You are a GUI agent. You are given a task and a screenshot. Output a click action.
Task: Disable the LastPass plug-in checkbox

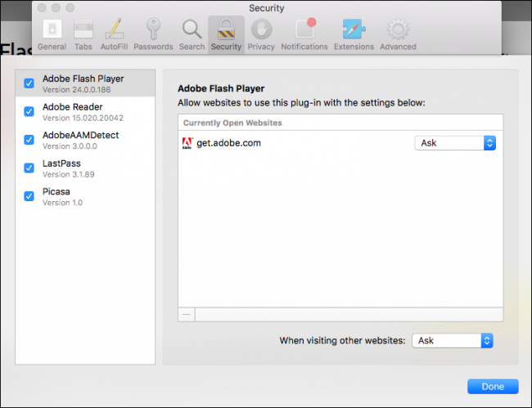pyautogui.click(x=29, y=168)
